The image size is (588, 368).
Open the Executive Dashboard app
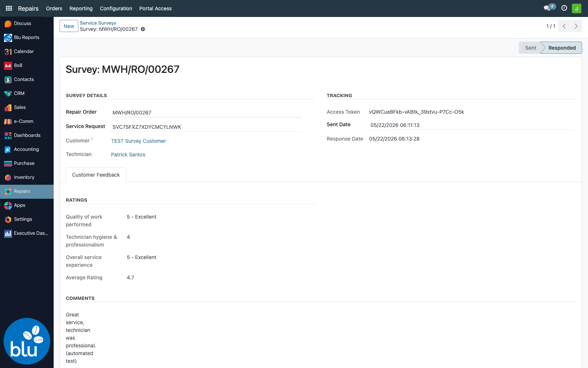[x=27, y=233]
